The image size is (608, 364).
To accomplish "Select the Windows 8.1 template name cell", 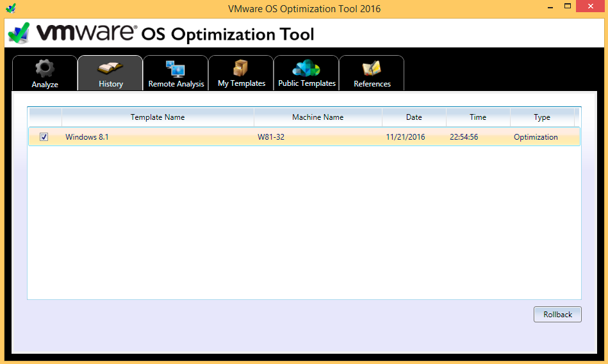I will (87, 137).
